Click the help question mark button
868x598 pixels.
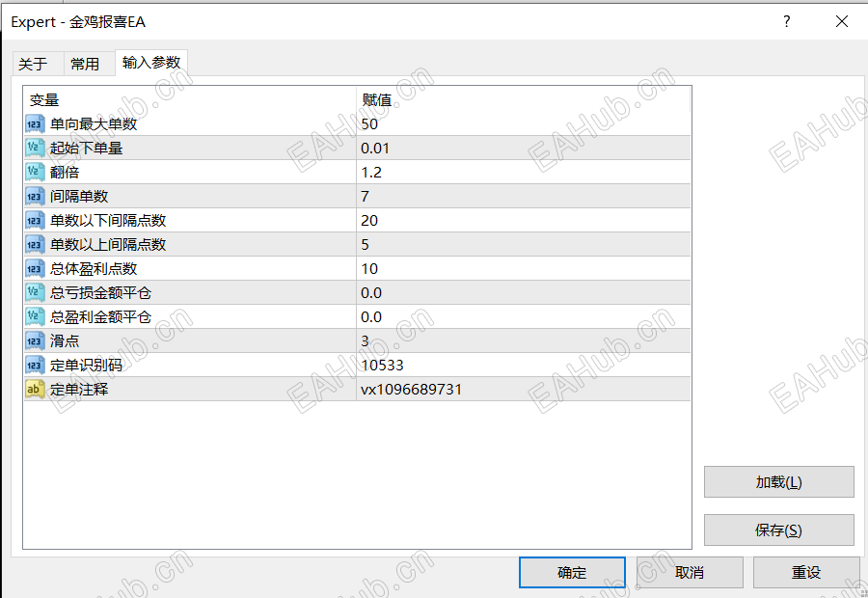(787, 21)
